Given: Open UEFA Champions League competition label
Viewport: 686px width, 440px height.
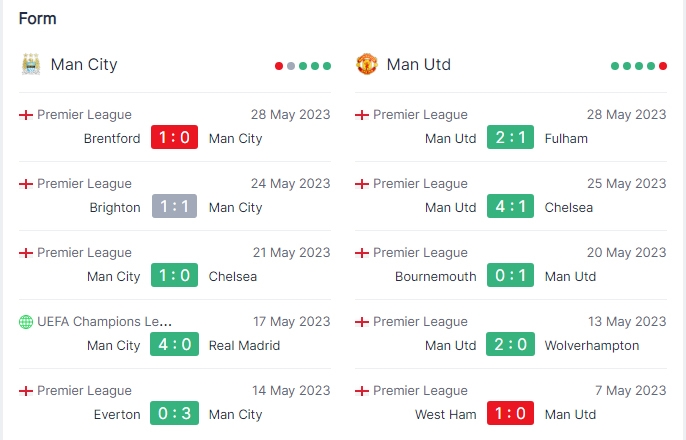Looking at the screenshot, I should tap(105, 321).
